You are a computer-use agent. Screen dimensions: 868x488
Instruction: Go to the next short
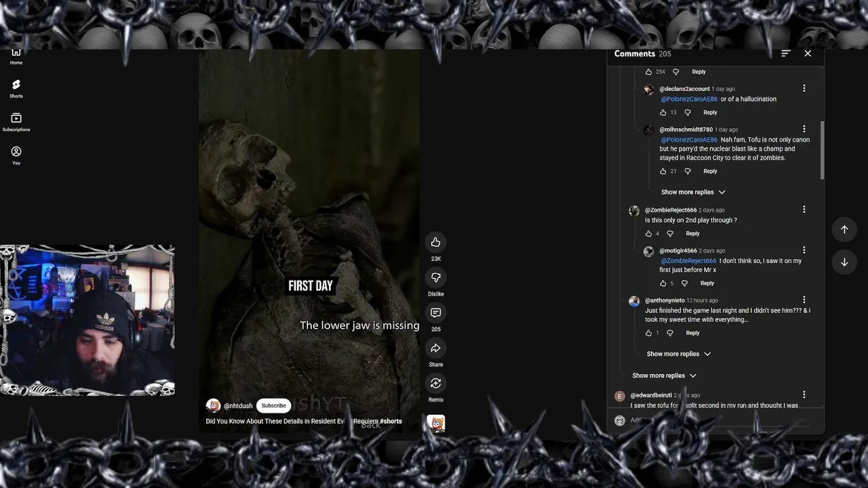coord(844,262)
